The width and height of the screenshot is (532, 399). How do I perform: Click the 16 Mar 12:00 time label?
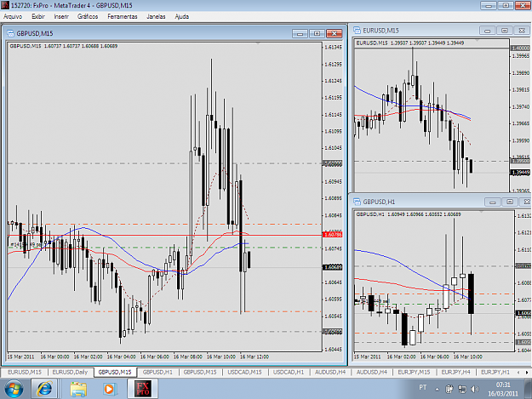255,356
